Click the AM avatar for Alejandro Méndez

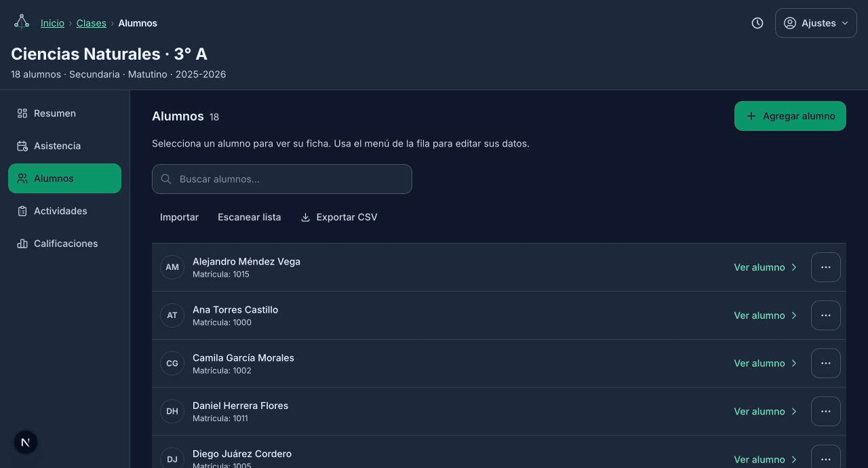pos(172,267)
